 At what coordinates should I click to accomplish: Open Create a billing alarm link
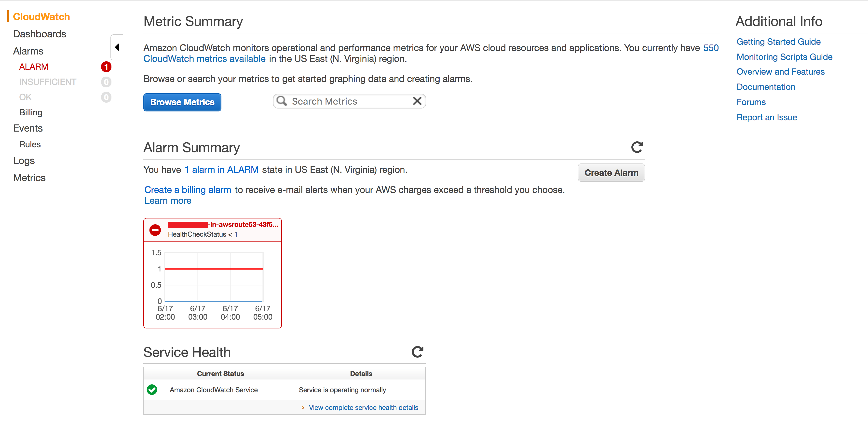[188, 190]
